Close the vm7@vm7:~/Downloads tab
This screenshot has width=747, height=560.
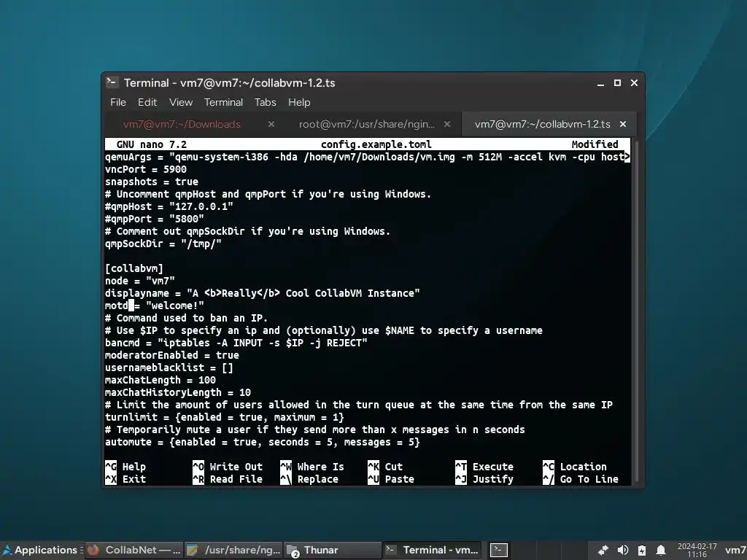(x=271, y=124)
